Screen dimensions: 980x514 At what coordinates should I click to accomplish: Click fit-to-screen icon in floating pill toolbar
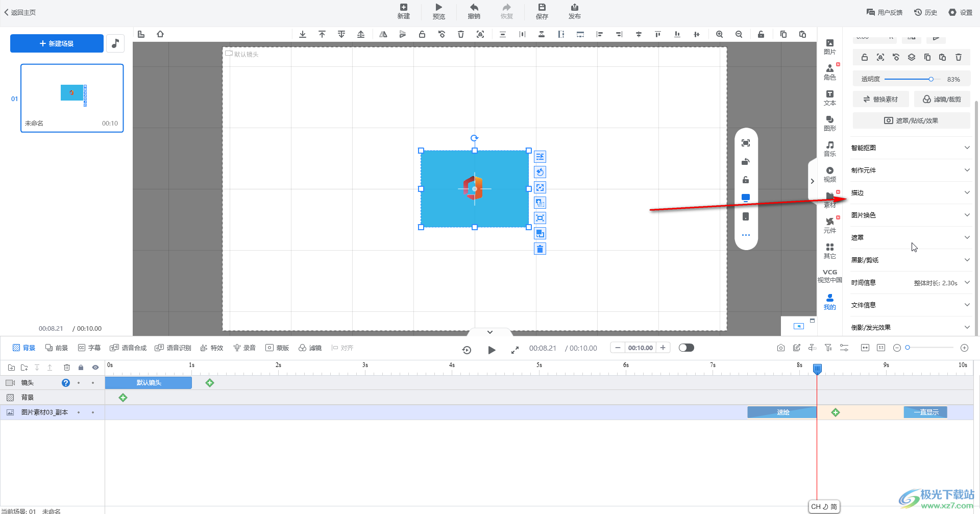746,143
